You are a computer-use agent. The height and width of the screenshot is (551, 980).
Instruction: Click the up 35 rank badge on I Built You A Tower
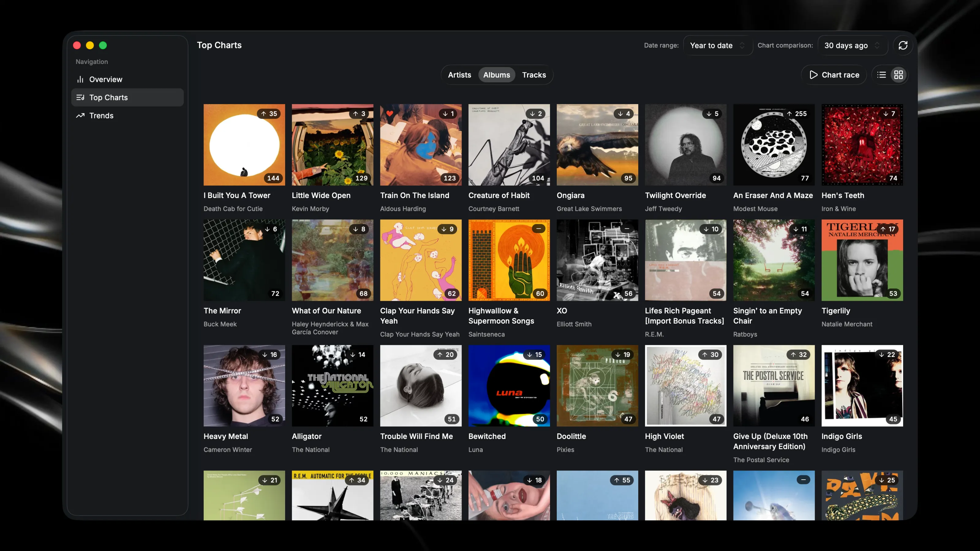269,114
